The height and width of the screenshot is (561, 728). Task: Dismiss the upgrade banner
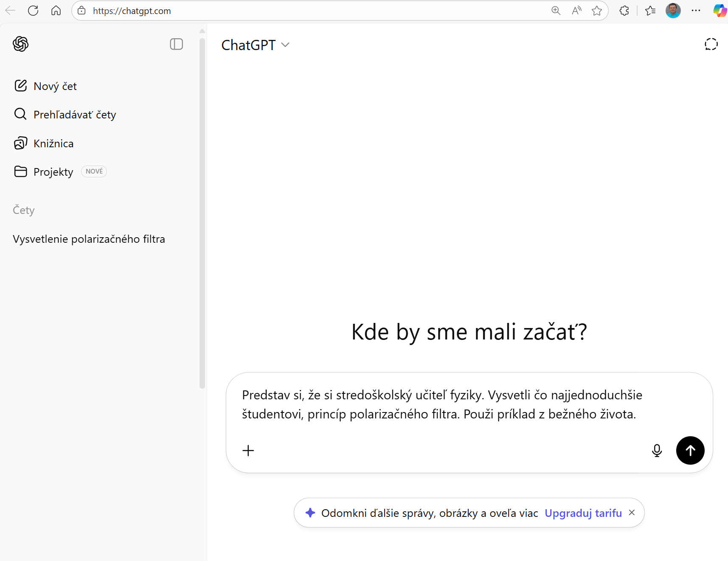point(632,513)
